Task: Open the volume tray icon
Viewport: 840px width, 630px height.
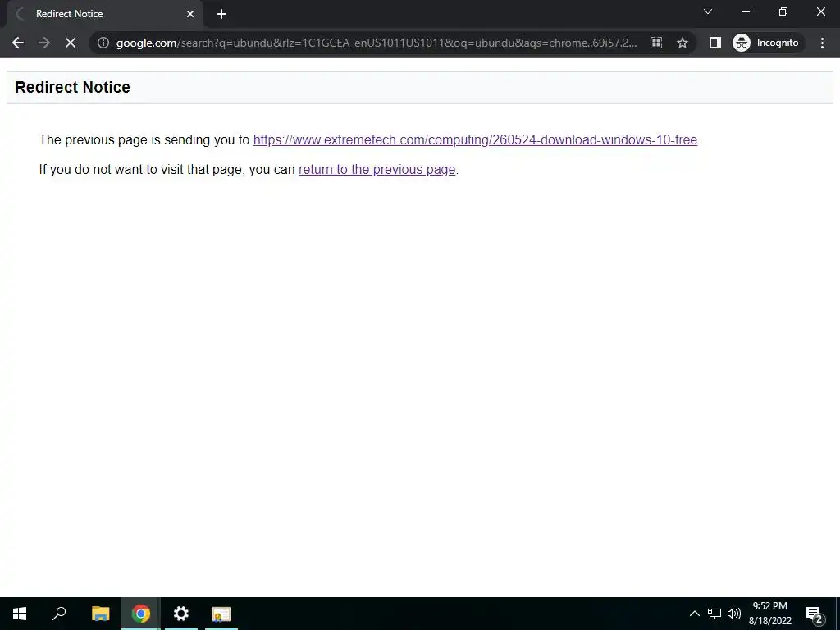Action: coord(734,614)
